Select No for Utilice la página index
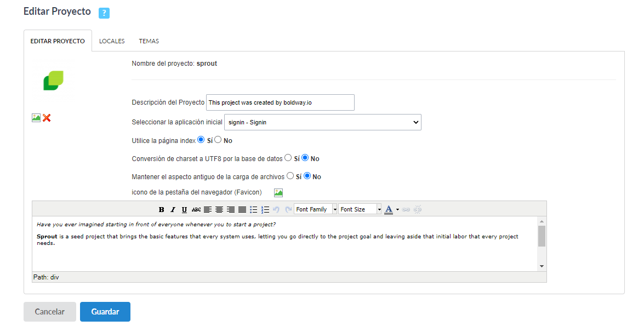This screenshot has width=644, height=326. [218, 140]
